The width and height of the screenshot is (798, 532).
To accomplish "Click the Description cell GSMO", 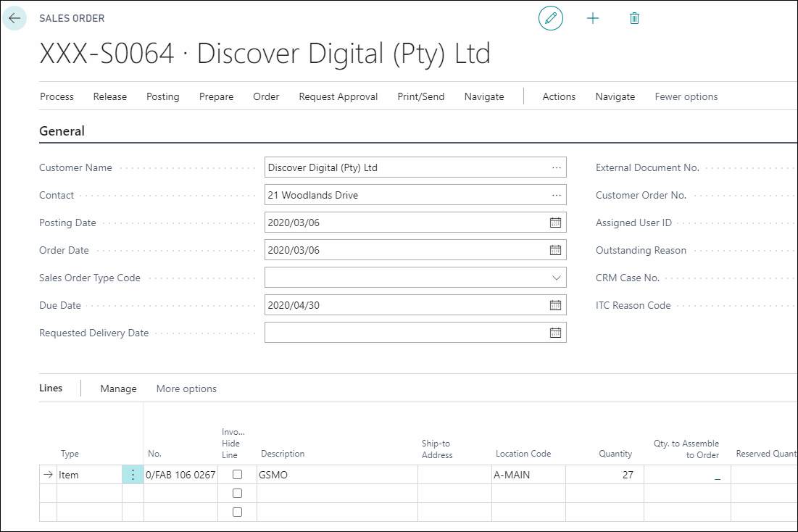I will coord(337,475).
